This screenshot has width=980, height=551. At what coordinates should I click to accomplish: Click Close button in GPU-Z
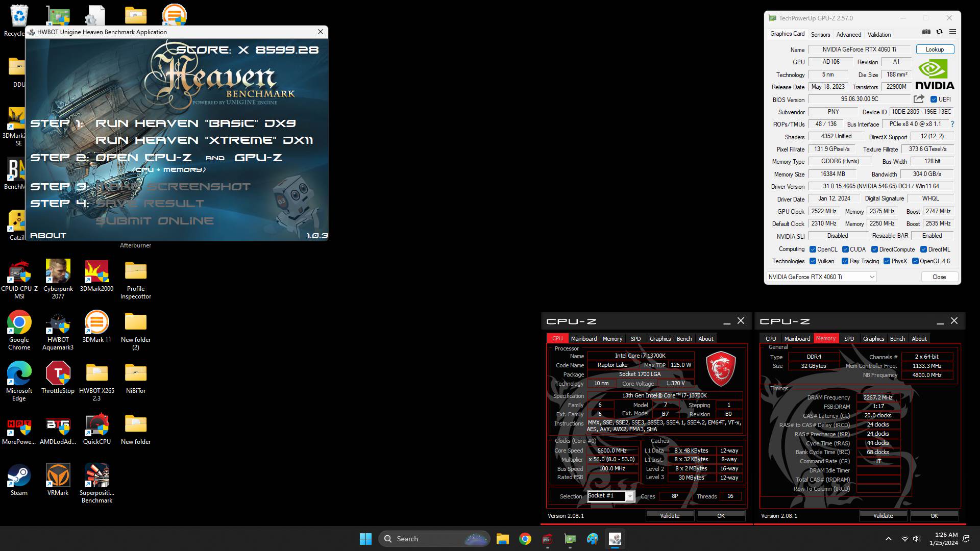click(939, 277)
